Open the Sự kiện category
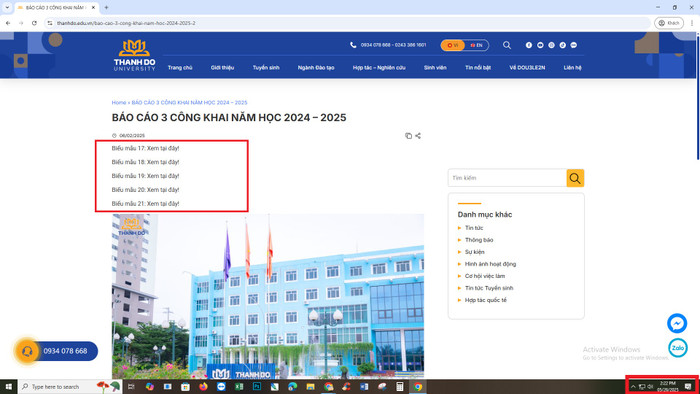The height and width of the screenshot is (394, 700). (x=475, y=252)
